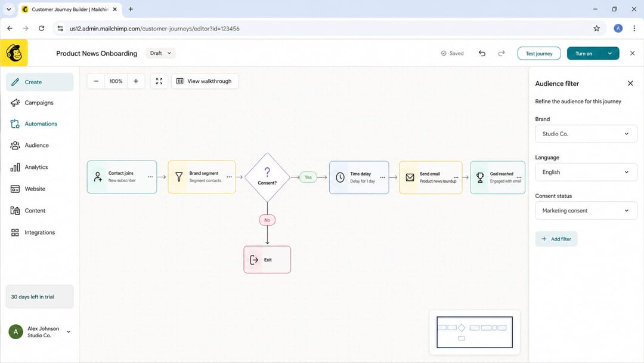This screenshot has height=363, width=644.
Task: Zoom out the canvas with minus
Action: pos(96,81)
